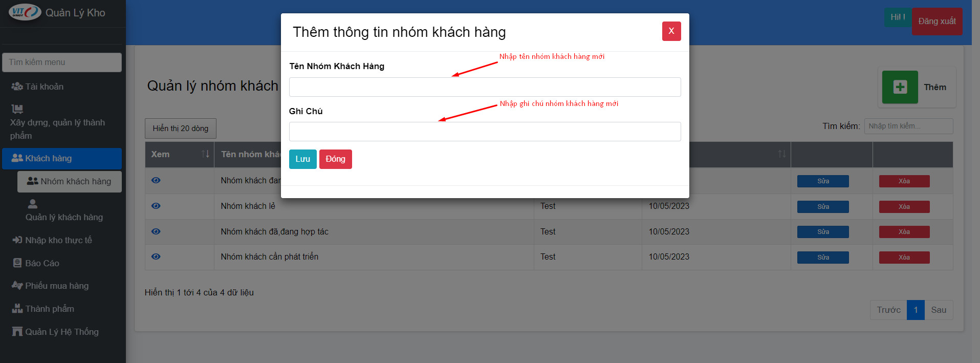Image resolution: width=980 pixels, height=363 pixels.
Task: Click the VIT logo in sidebar header
Action: pos(25,12)
